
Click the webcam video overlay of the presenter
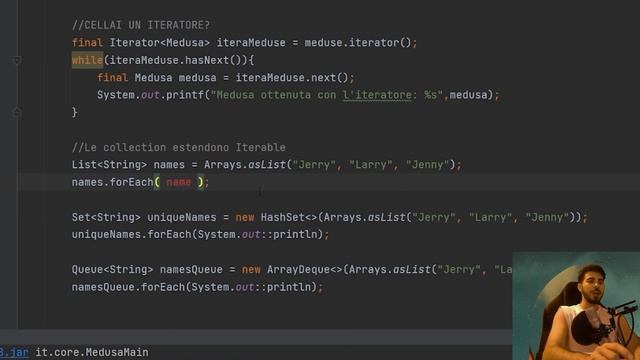(576, 306)
